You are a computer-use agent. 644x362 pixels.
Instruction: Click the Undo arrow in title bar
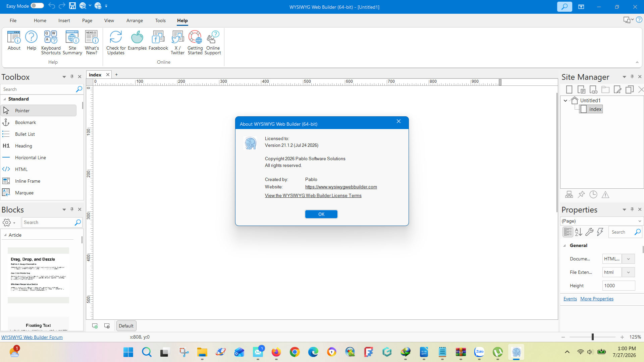point(51,6)
